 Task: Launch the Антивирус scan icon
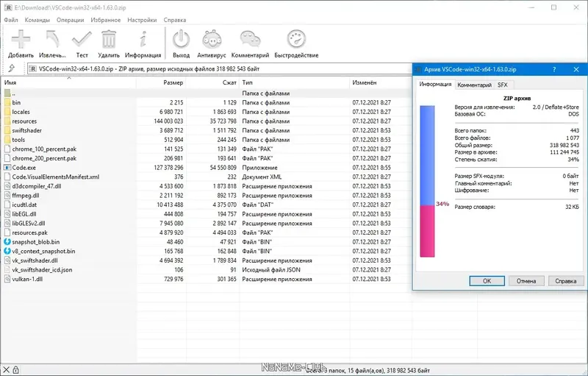coord(212,39)
